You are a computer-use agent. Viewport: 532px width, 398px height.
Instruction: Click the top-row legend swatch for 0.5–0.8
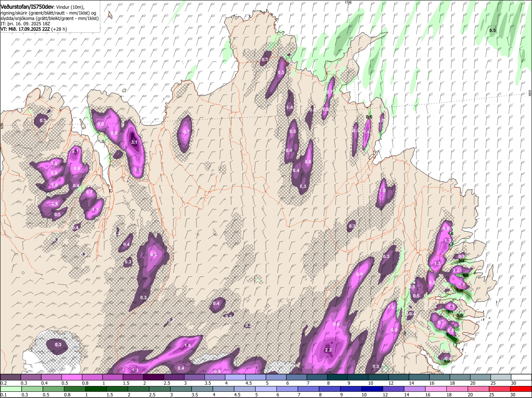click(x=71, y=377)
